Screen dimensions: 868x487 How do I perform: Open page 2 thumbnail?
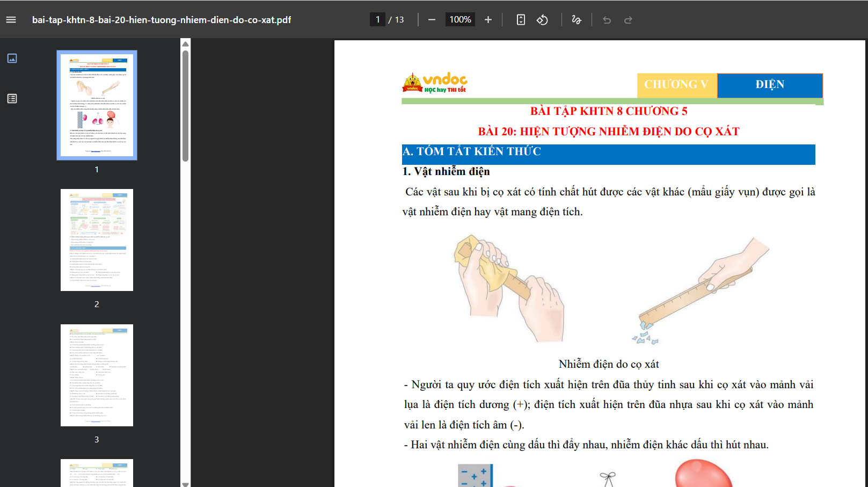[97, 240]
